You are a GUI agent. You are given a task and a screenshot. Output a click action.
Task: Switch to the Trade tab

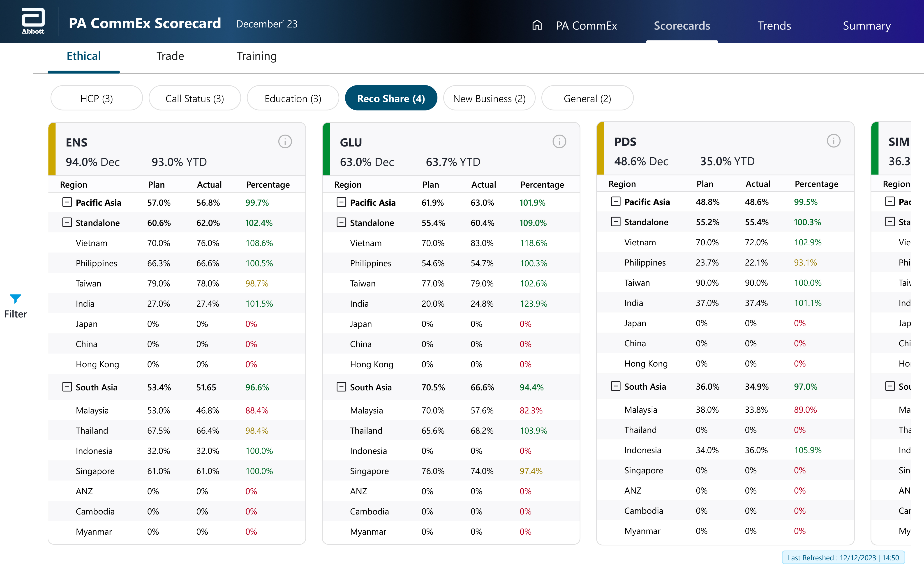tap(170, 56)
